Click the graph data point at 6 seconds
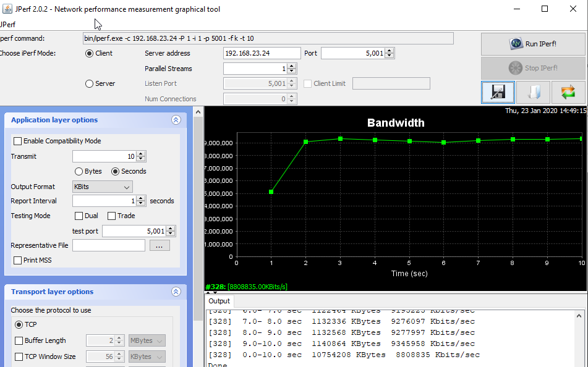588x367 pixels. point(443,143)
